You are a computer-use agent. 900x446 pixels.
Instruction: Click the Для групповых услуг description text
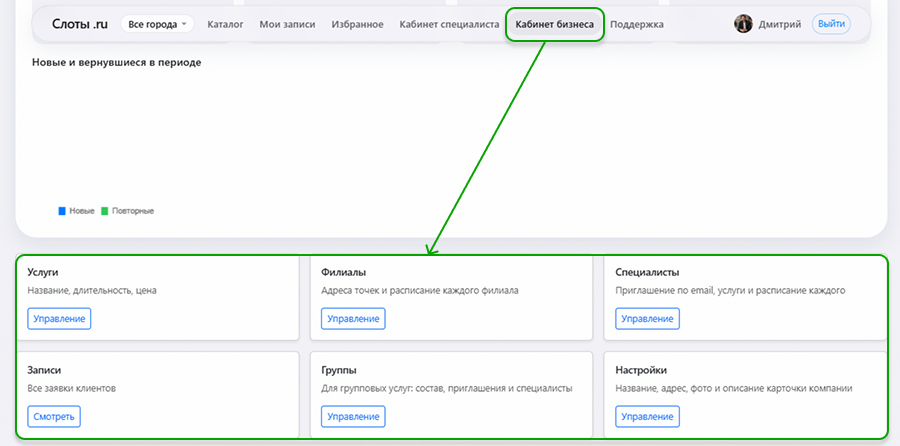click(x=447, y=389)
